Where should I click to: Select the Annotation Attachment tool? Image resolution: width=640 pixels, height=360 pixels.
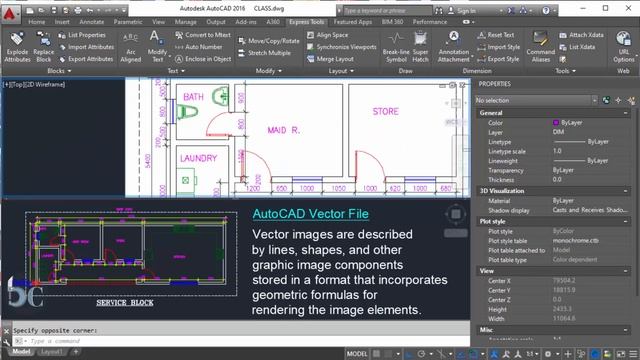[453, 47]
